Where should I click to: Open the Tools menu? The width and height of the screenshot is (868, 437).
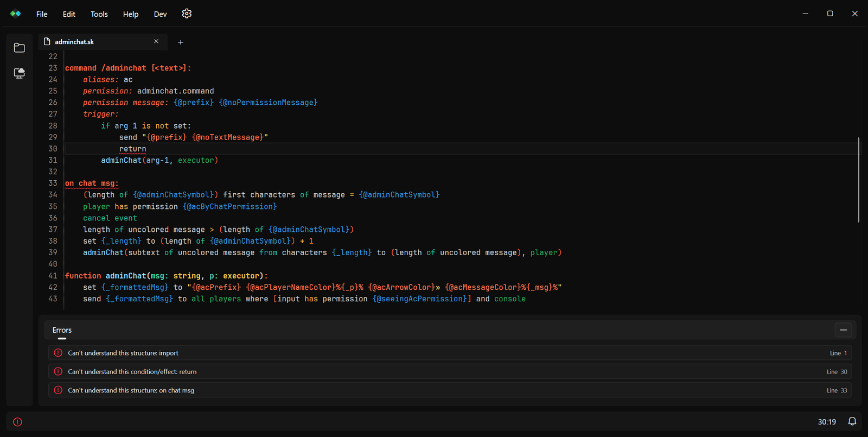(99, 14)
